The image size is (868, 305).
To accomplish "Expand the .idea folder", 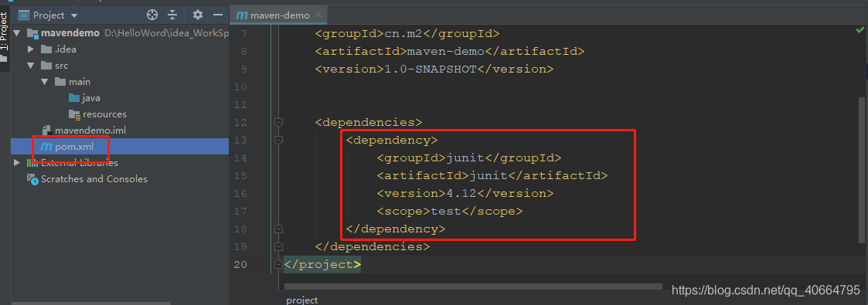I will [31, 49].
